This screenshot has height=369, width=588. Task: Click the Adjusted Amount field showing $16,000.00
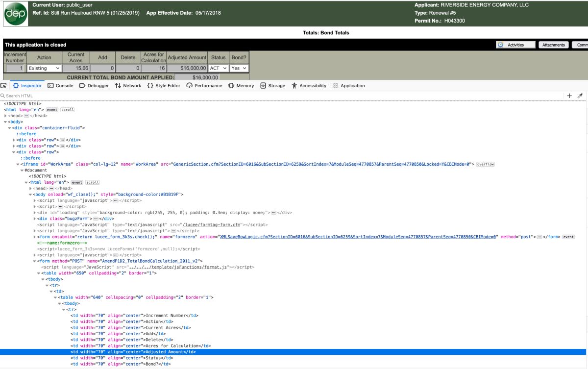click(x=187, y=68)
